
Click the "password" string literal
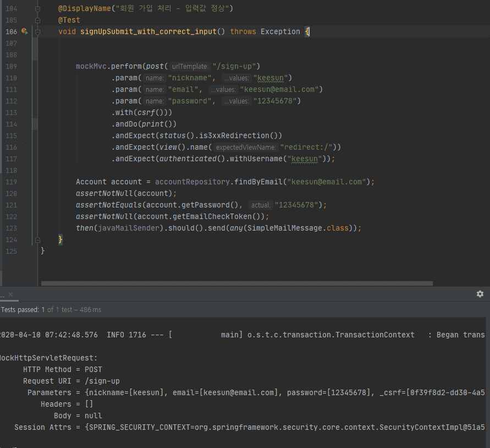[190, 101]
